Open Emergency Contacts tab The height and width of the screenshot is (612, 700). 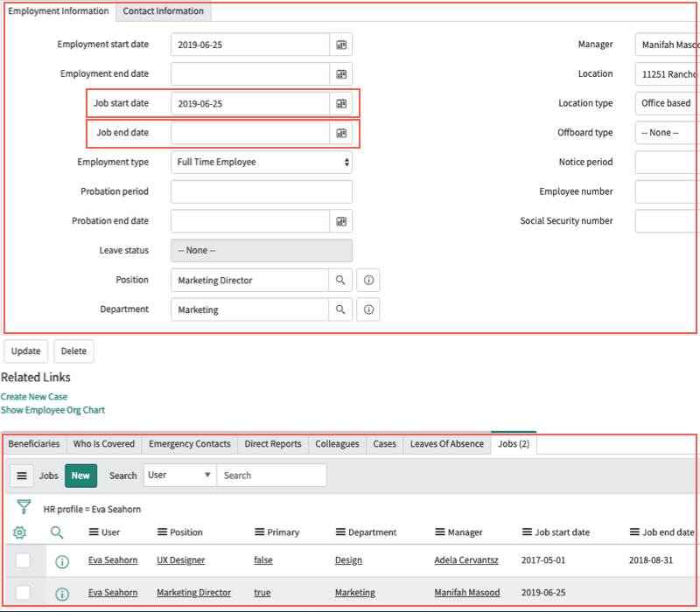click(x=190, y=444)
